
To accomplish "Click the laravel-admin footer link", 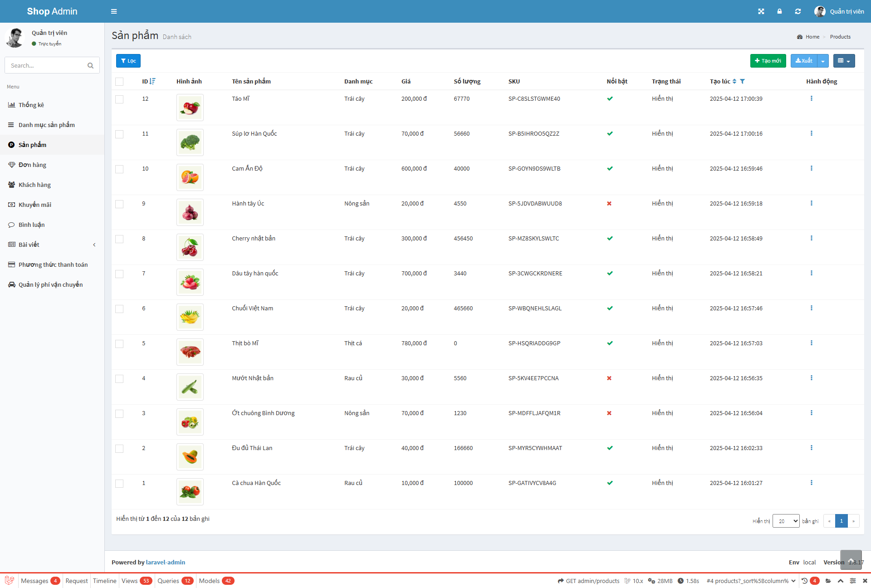I will (x=166, y=562).
